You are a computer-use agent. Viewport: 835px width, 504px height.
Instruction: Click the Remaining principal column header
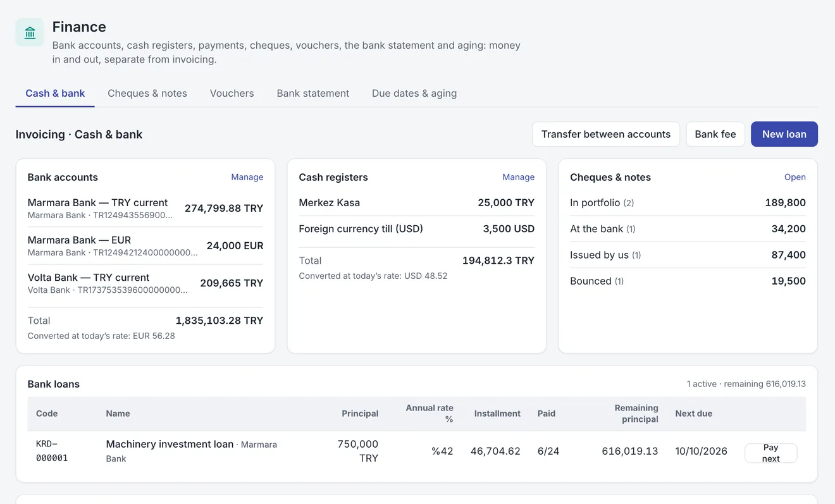[636, 414]
